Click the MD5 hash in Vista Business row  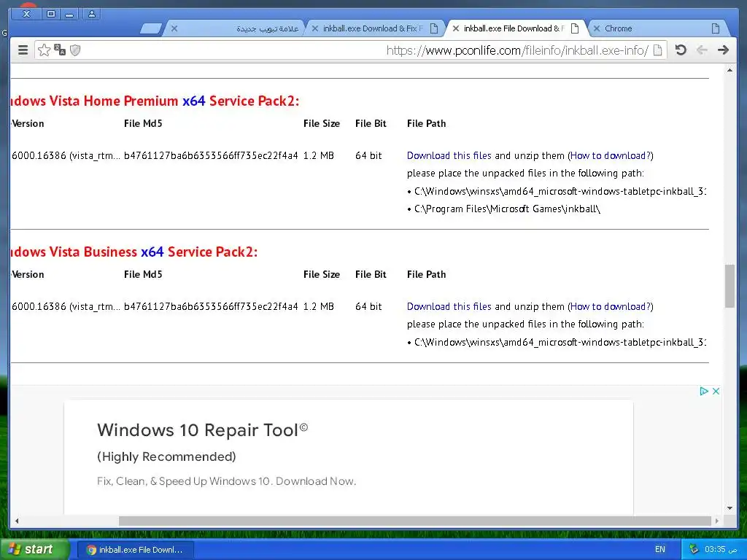tap(211, 307)
